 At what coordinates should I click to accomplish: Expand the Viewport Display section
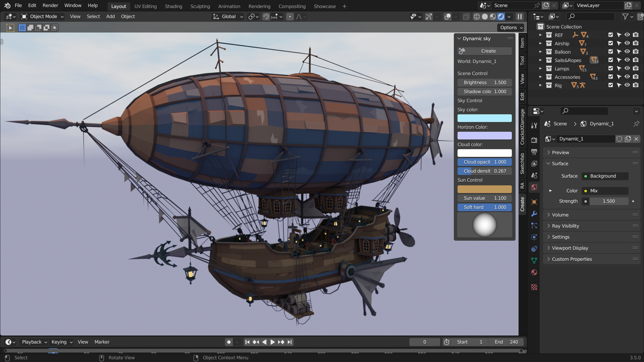pyautogui.click(x=570, y=248)
